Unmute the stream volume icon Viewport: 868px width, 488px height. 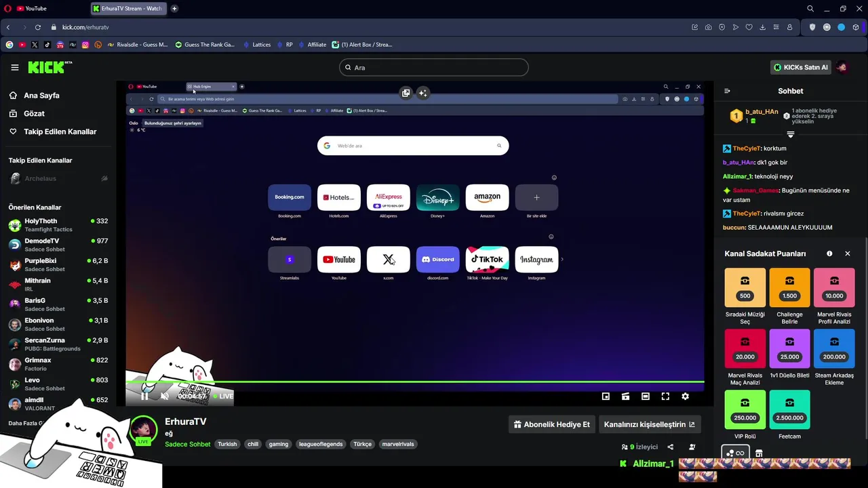tap(165, 396)
